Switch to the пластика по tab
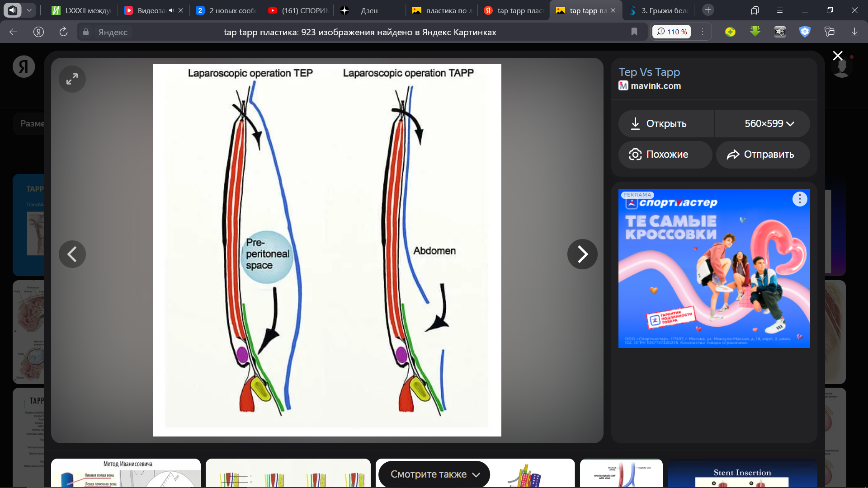Viewport: 868px width, 488px height. click(x=443, y=10)
